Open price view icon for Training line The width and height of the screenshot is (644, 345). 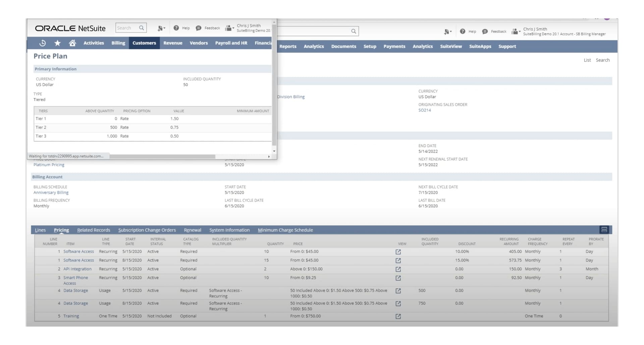click(398, 316)
